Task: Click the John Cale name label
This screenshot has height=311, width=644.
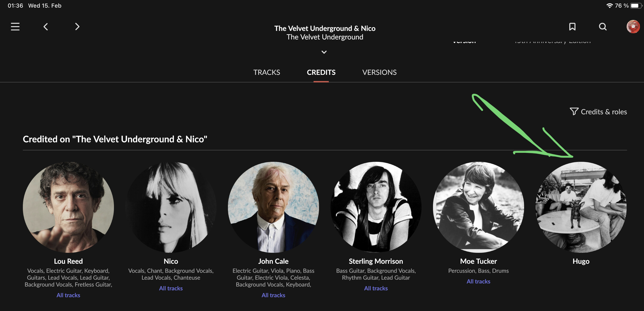Action: [273, 261]
